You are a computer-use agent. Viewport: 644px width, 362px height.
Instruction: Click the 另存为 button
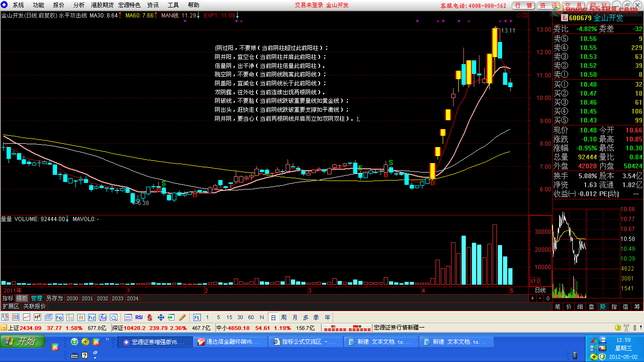click(x=54, y=298)
